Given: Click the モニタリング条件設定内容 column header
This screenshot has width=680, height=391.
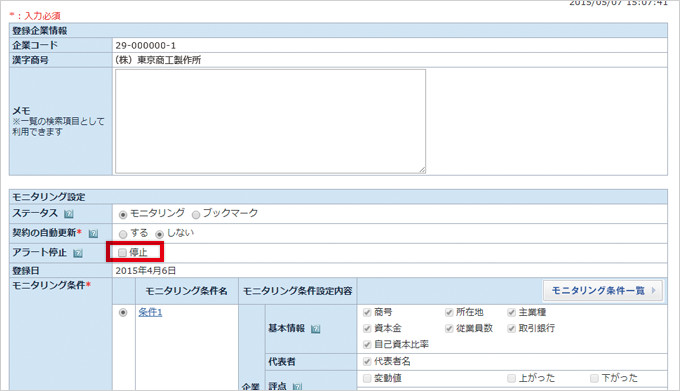Looking at the screenshot, I should [x=298, y=291].
